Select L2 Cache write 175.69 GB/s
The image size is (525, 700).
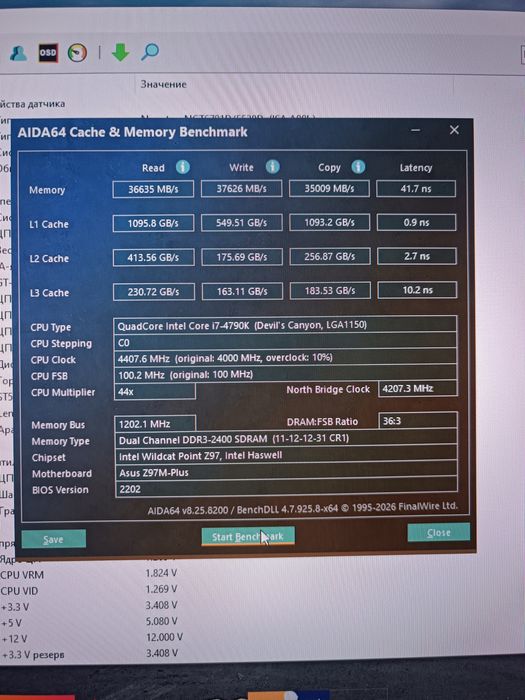[x=242, y=257]
